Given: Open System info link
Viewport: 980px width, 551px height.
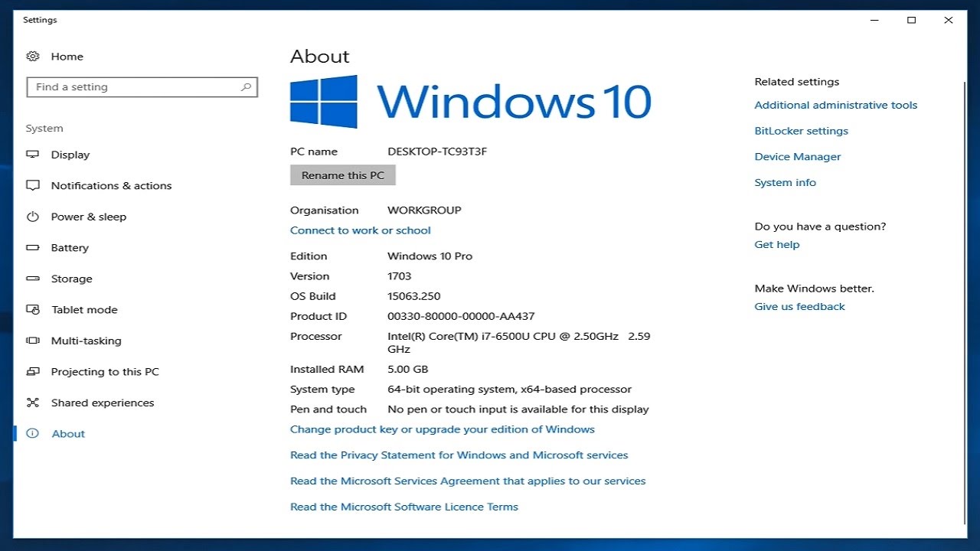Looking at the screenshot, I should click(x=786, y=183).
